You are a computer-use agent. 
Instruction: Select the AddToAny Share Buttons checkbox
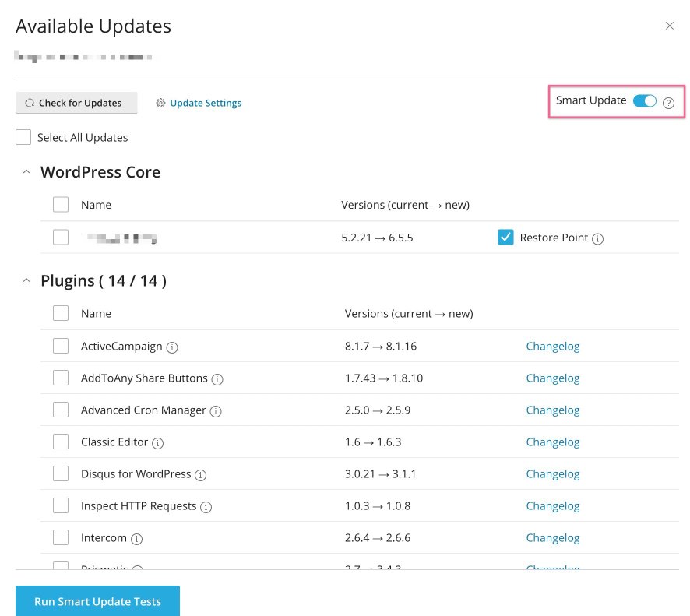coord(61,378)
